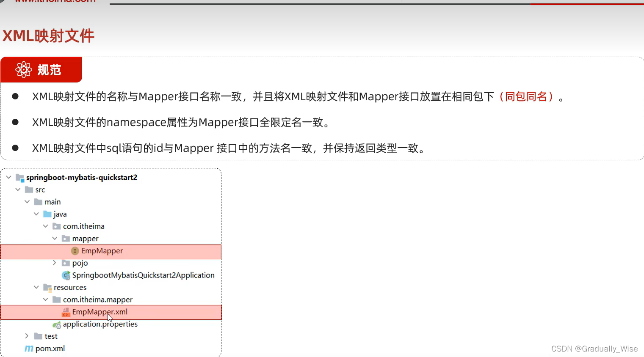644x357 pixels.
Task: Click the com.itheima.mapper folder icon
Action: coord(57,299)
